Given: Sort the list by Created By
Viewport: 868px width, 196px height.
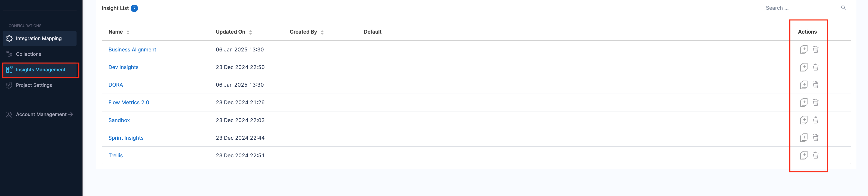Looking at the screenshot, I should point(322,32).
